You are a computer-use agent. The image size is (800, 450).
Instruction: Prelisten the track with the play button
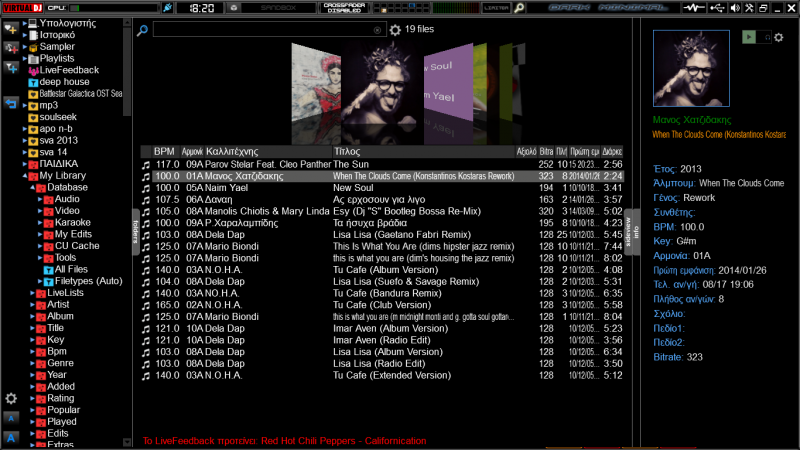pyautogui.click(x=748, y=37)
